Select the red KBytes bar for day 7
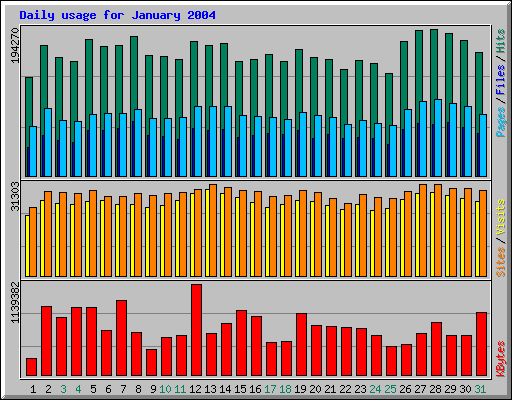Viewport: 512px width, 400px height. (x=122, y=338)
